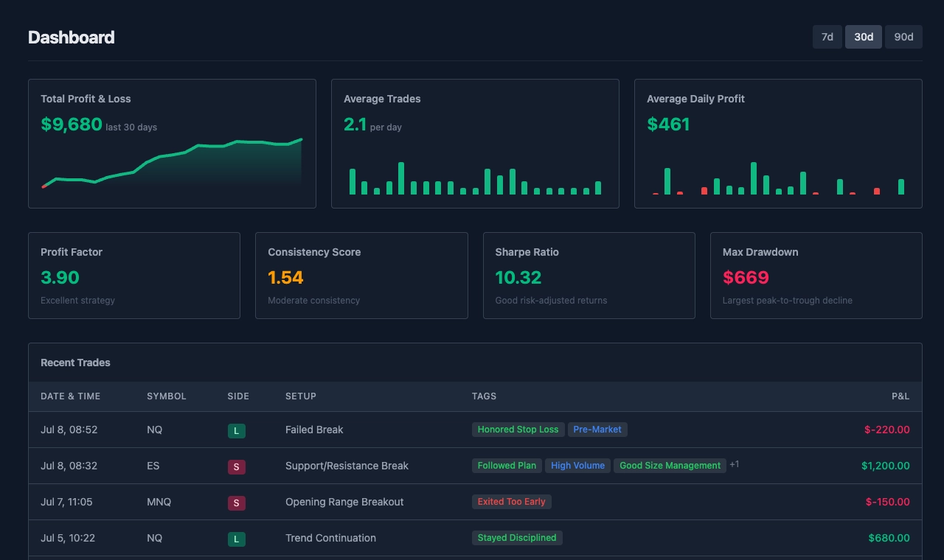This screenshot has height=560, width=944.
Task: Click the Stayed Disciplined tag
Action: click(x=517, y=538)
